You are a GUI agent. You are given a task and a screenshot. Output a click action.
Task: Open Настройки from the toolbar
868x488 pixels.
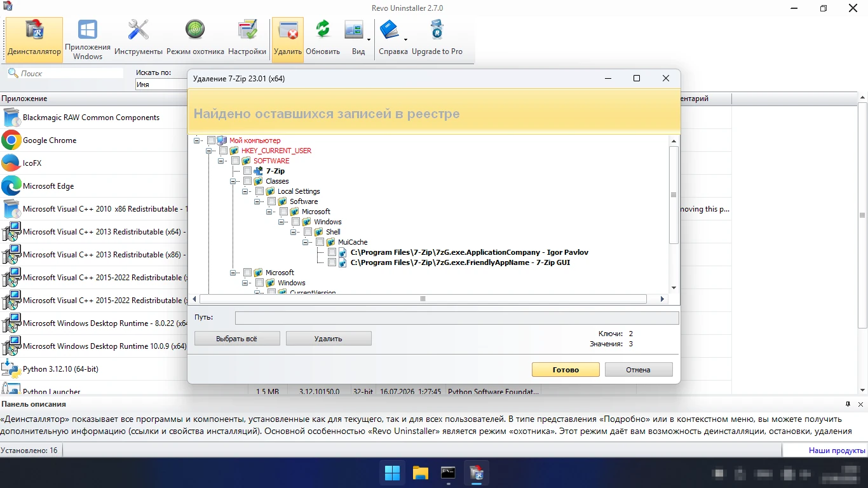pyautogui.click(x=247, y=39)
